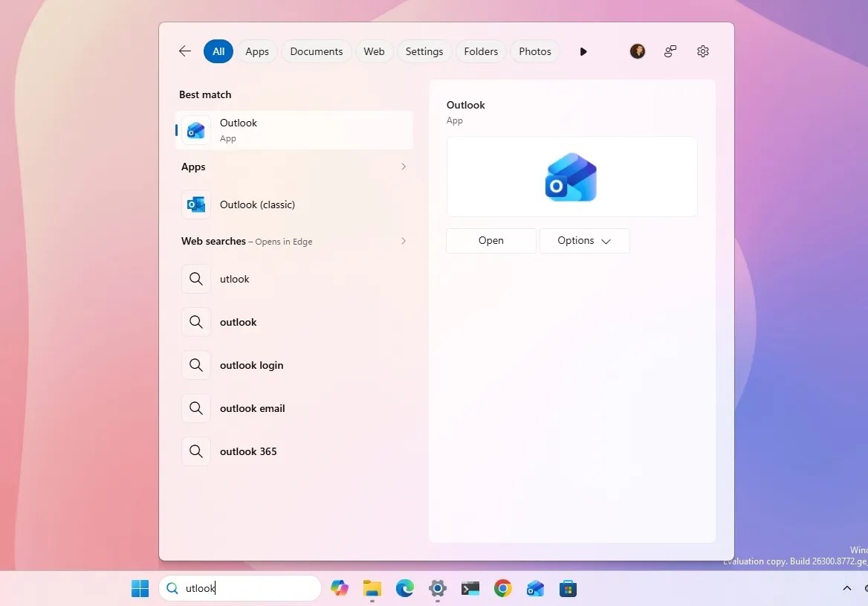Click magnifier icon beside outlook email

(x=196, y=408)
